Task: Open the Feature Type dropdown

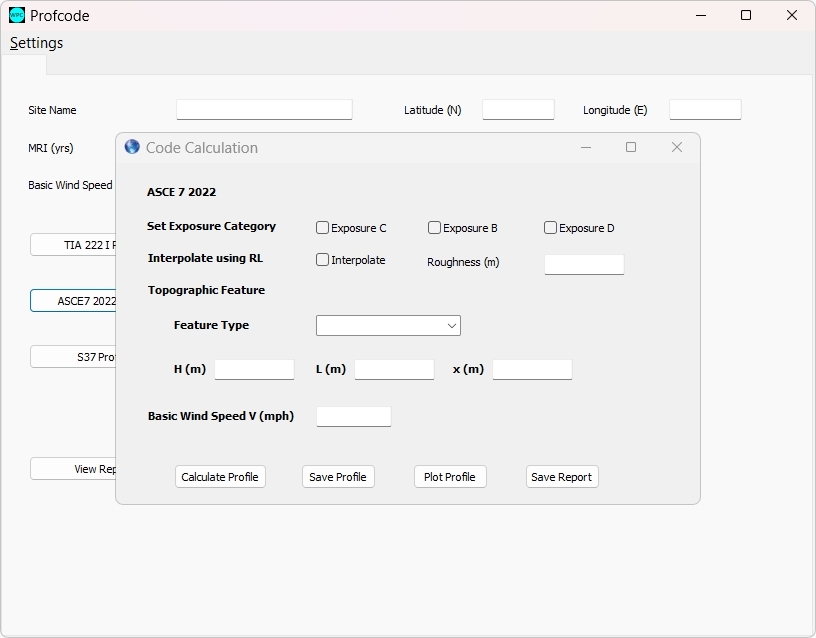Action: 388,326
